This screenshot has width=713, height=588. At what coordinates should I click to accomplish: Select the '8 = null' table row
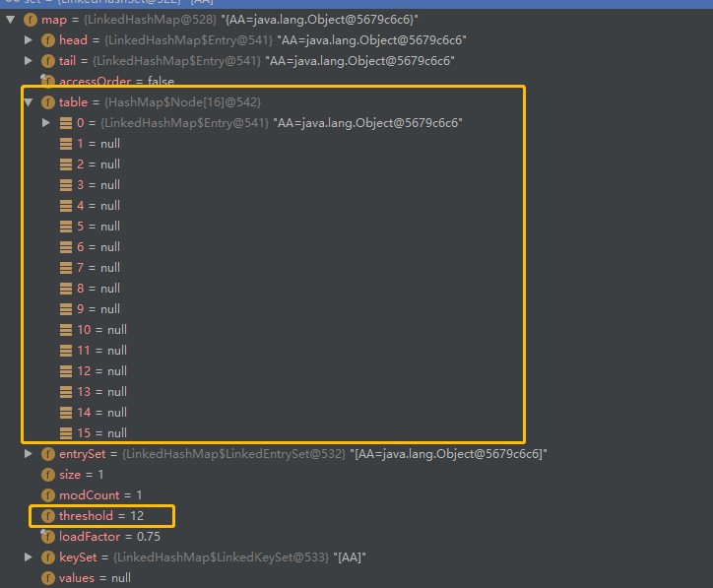[x=90, y=289]
